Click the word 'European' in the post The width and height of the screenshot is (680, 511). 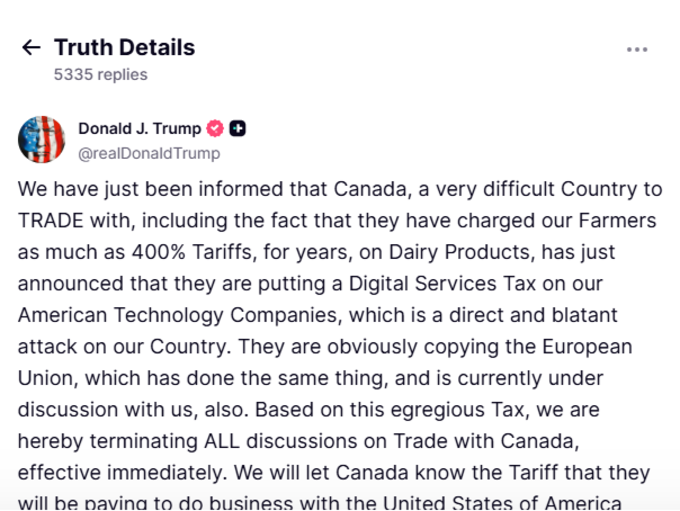coord(587,347)
